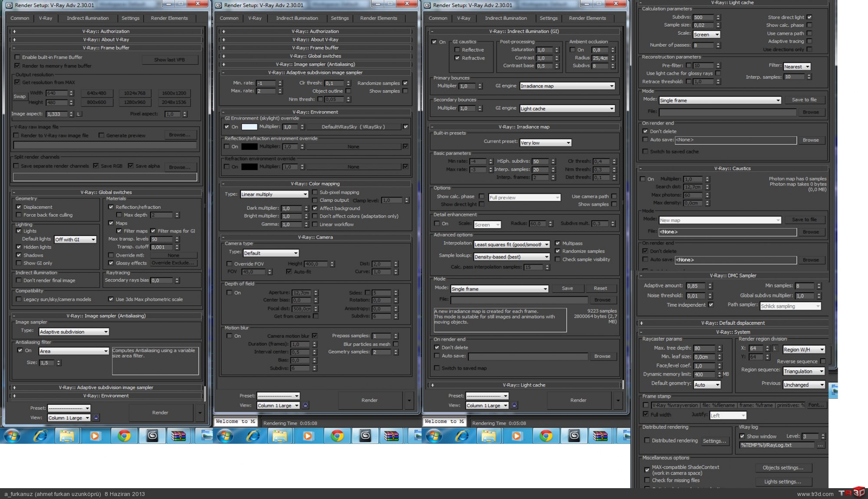Viewport: 868px width, 499px height.
Task: Open Color mapping Type dropdown Linear multiply
Action: [274, 194]
